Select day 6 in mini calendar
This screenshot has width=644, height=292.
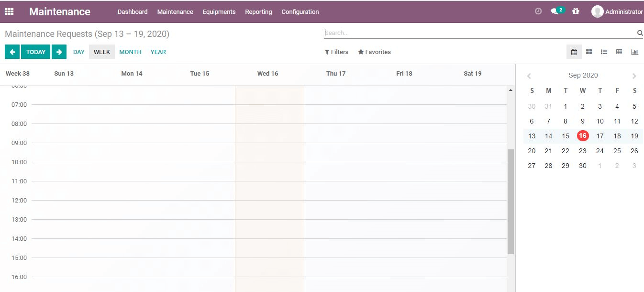click(532, 121)
